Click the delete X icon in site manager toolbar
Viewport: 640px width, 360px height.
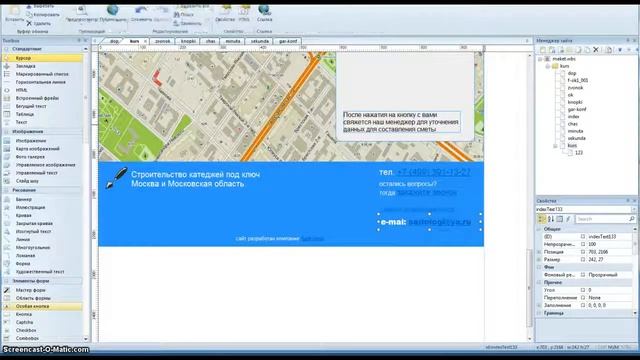coord(596,50)
